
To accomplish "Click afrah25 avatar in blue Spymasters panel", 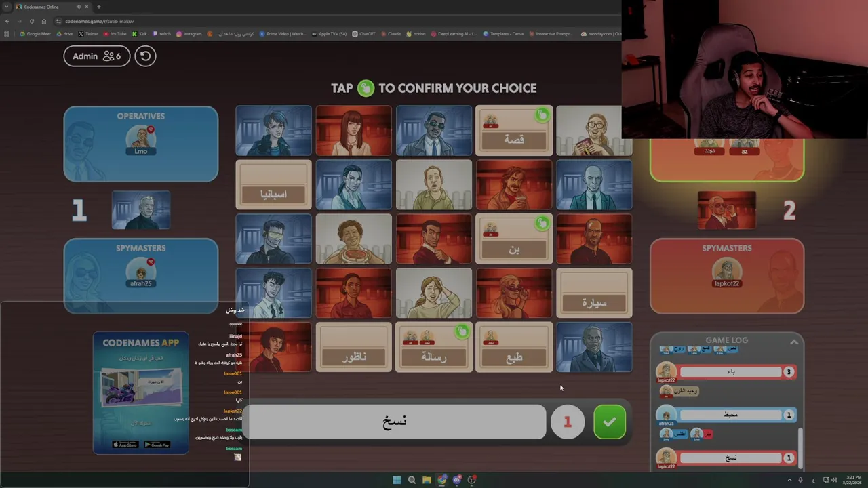I will click(x=141, y=271).
